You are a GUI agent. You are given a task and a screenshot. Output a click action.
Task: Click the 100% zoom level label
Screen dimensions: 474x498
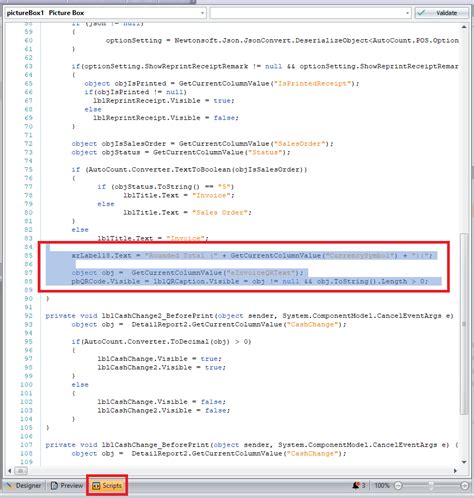[382, 485]
